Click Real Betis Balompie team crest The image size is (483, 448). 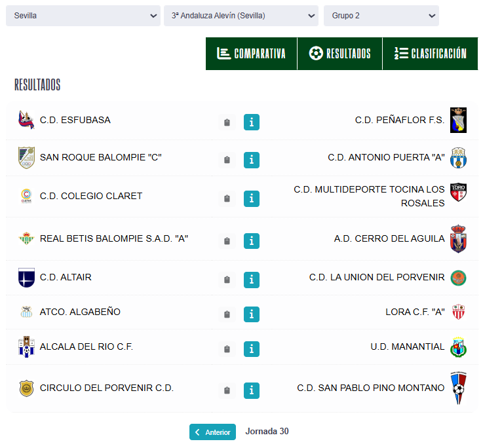(26, 238)
